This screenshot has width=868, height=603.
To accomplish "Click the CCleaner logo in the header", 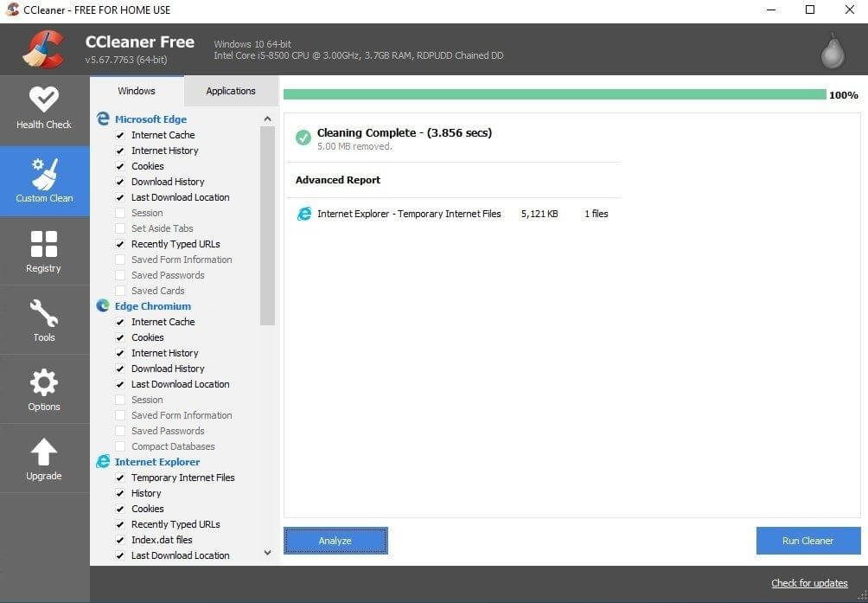I will tap(42, 48).
